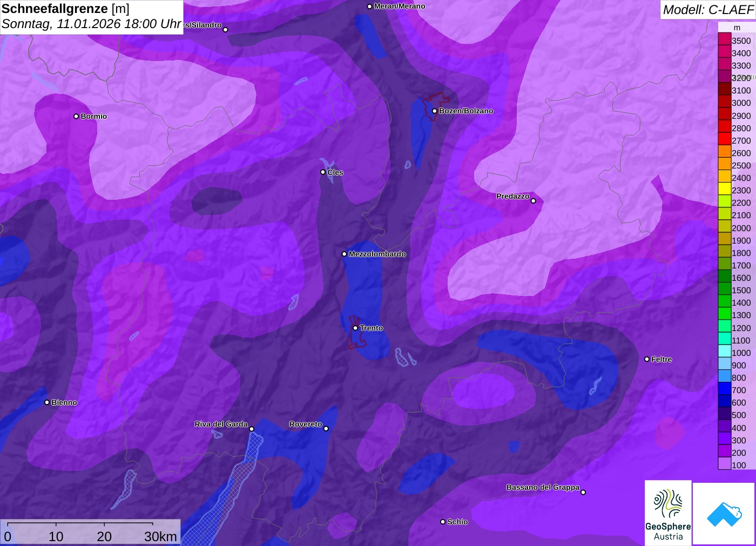The width and height of the screenshot is (756, 546).
Task: Click the 2000 legend value
Action: (741, 228)
